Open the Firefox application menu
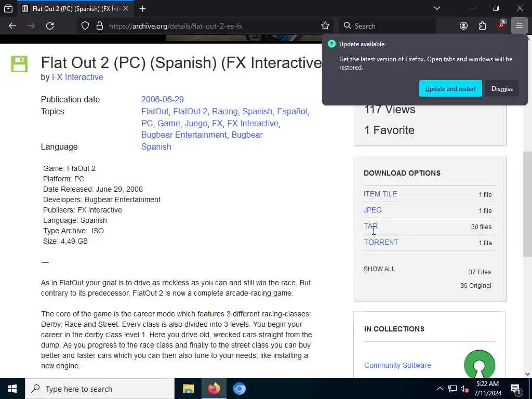532x399 pixels. (x=519, y=26)
